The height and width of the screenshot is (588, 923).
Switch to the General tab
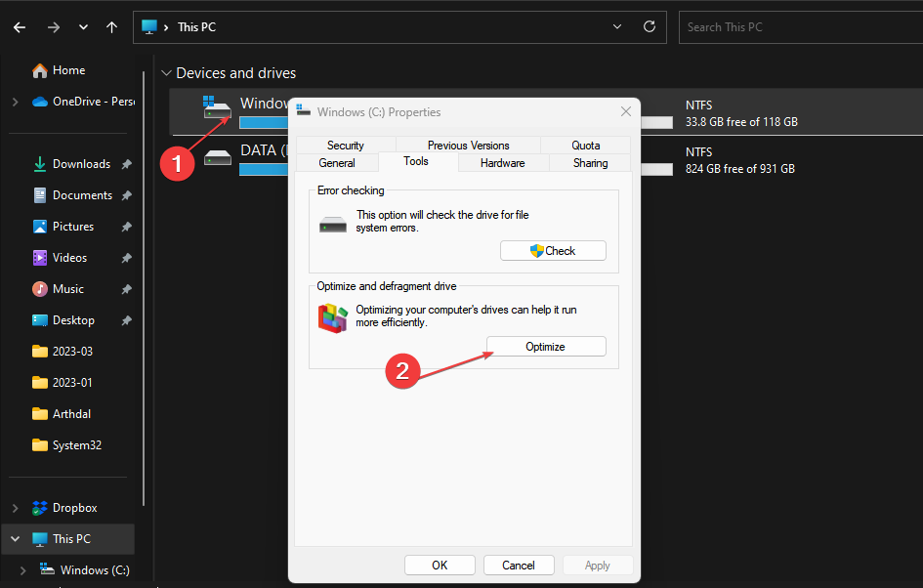(x=337, y=163)
